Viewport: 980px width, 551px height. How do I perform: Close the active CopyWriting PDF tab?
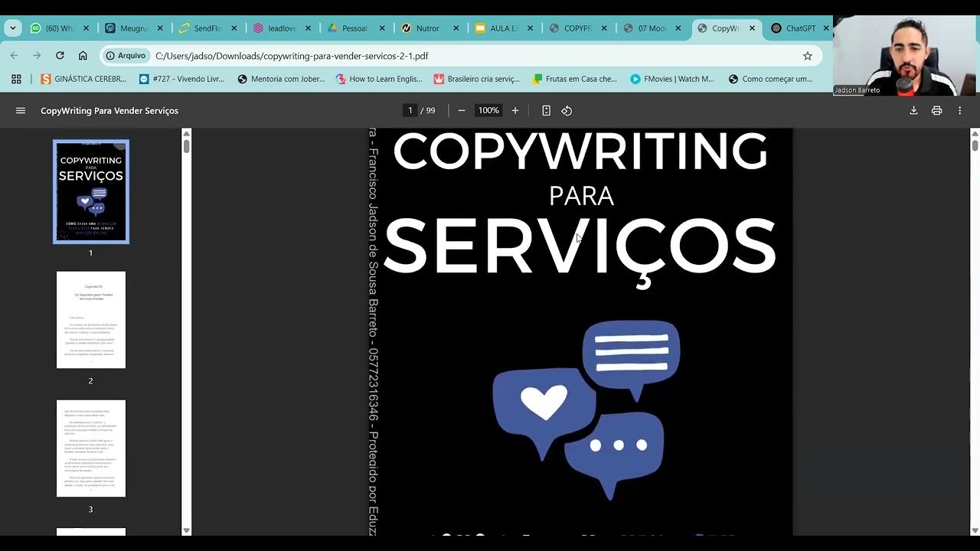(x=752, y=28)
